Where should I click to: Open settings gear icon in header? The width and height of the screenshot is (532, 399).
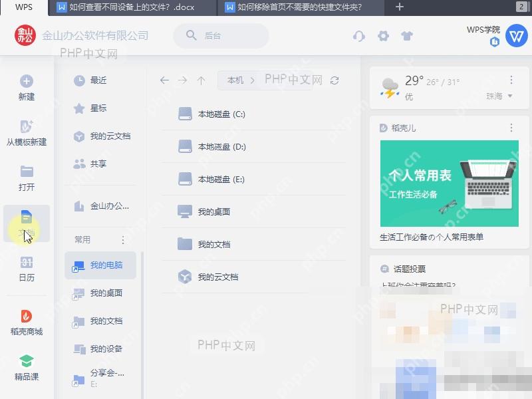tap(384, 36)
